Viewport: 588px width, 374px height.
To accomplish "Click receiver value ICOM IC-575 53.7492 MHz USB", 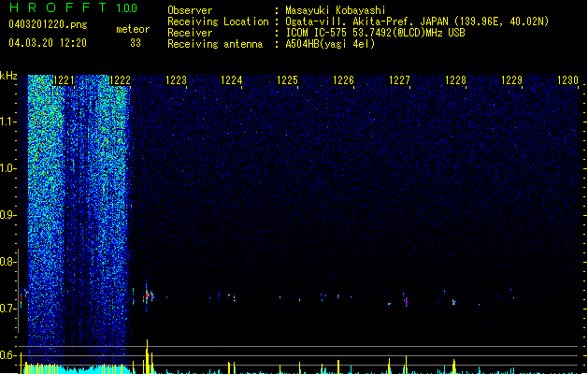I will [x=375, y=33].
